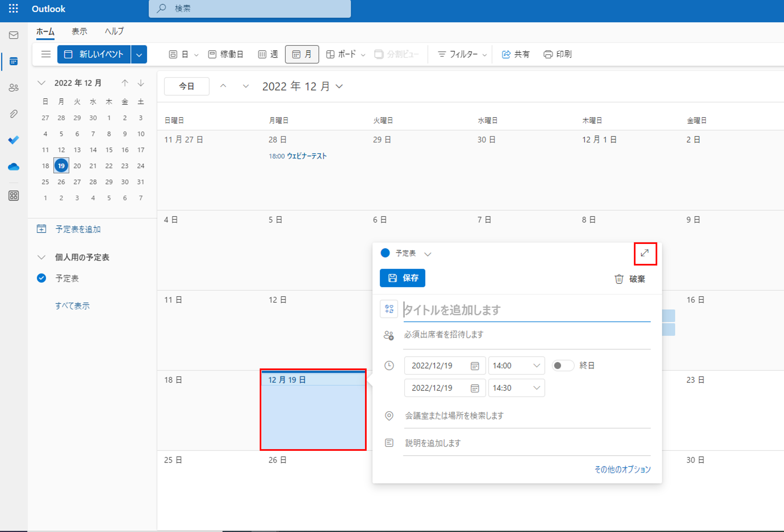Viewport: 784px width, 532px height.
Task: Toggle the hamburger navigation pane button
Action: pyautogui.click(x=46, y=54)
